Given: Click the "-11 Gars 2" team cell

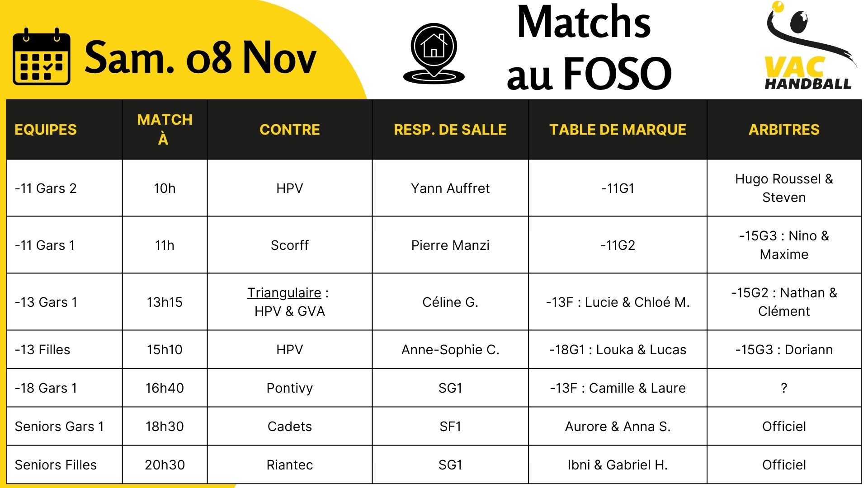Looking at the screenshot, I should click(x=46, y=188).
